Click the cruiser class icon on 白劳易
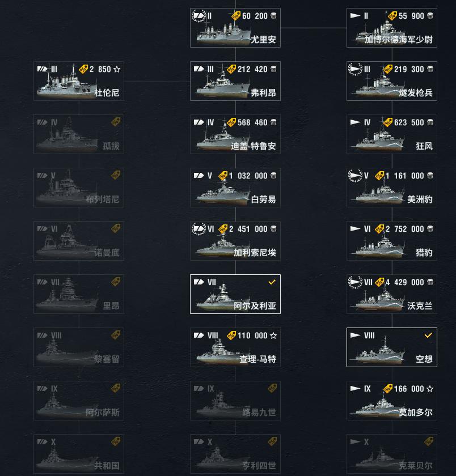The width and height of the screenshot is (456, 476). 199,176
